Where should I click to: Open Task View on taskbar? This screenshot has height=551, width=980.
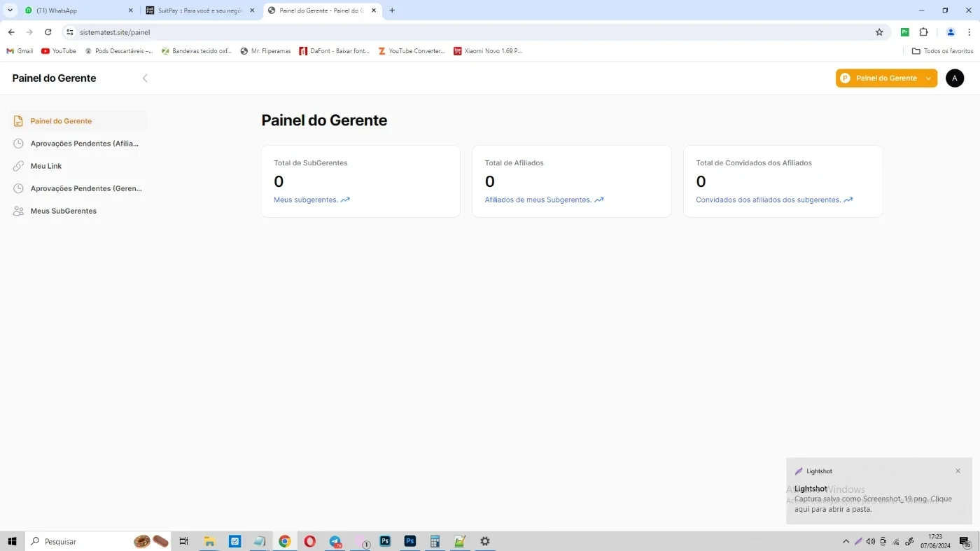[x=184, y=541]
